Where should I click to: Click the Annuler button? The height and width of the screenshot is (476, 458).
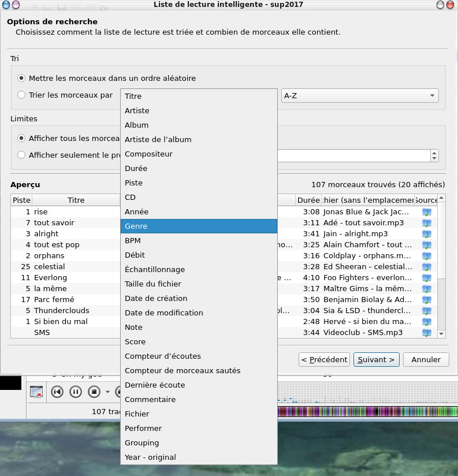pyautogui.click(x=426, y=359)
